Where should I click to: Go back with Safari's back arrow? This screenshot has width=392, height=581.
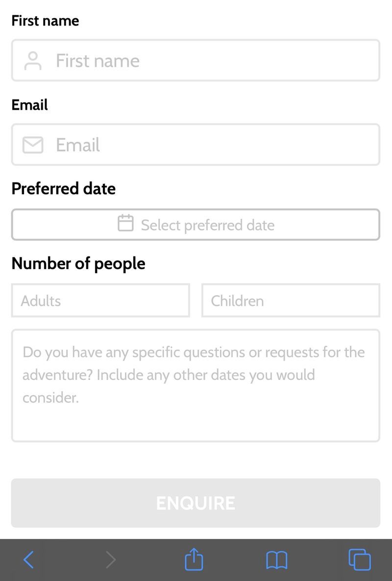pos(29,559)
